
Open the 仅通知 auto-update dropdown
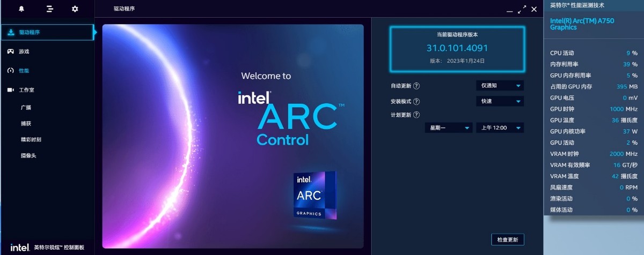coord(500,86)
